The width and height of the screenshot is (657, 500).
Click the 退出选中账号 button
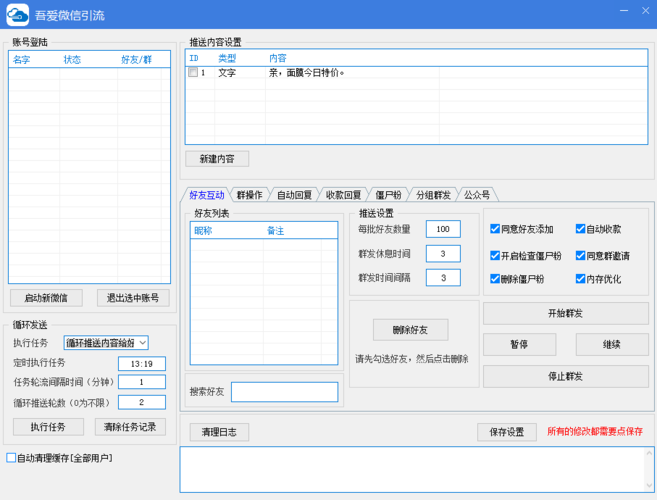click(133, 298)
